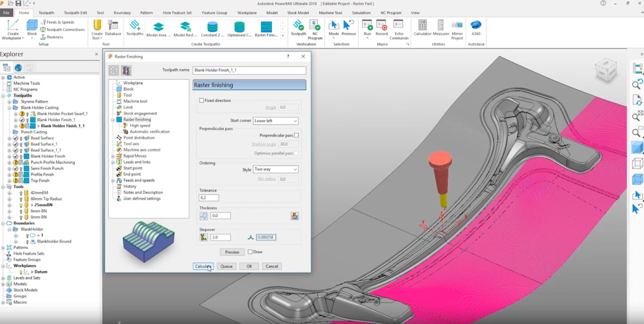The image size is (644, 324).
Task: Switch to the Toolpath Edit tab
Action: [x=75, y=13]
